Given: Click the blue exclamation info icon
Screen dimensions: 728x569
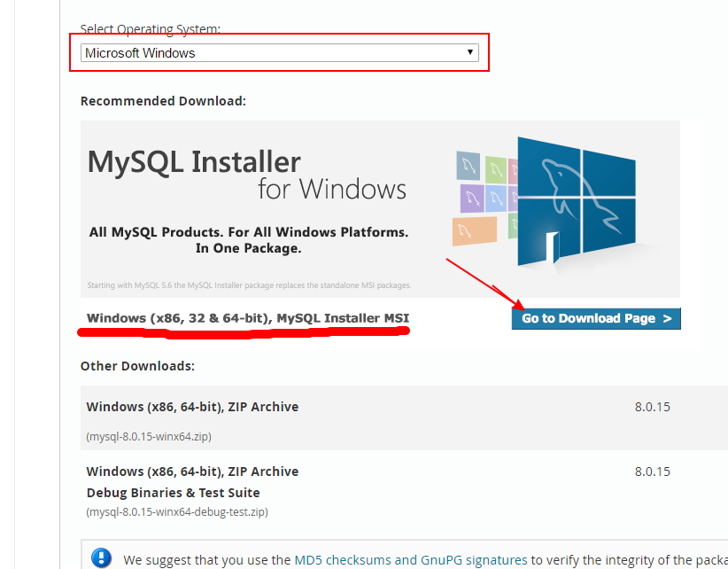Looking at the screenshot, I should pos(101,557).
